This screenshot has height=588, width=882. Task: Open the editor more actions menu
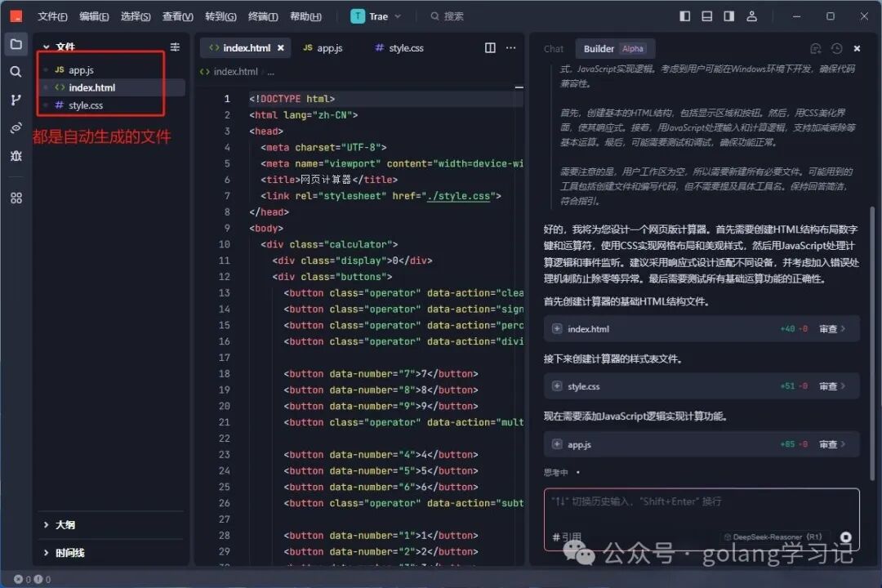click(510, 48)
